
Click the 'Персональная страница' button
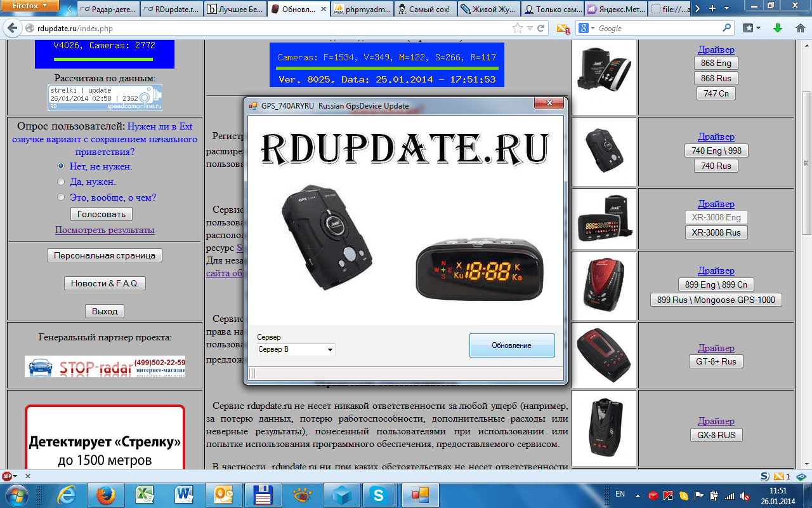[x=105, y=255]
